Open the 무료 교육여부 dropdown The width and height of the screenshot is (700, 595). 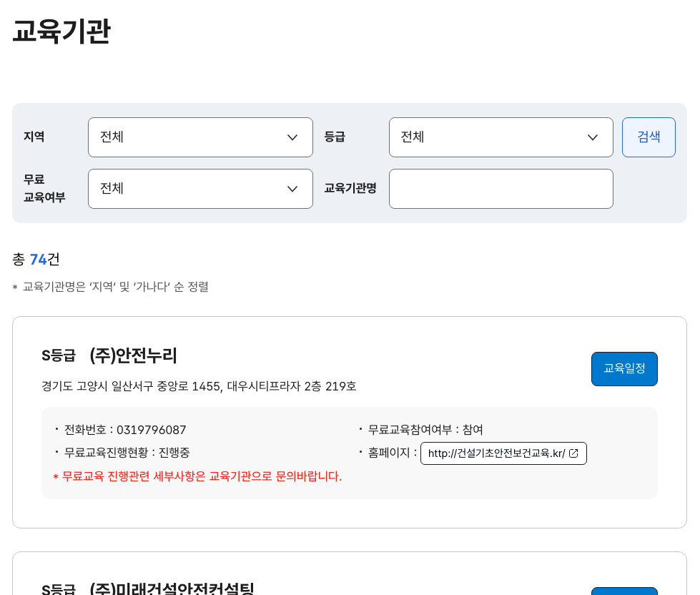click(x=200, y=188)
